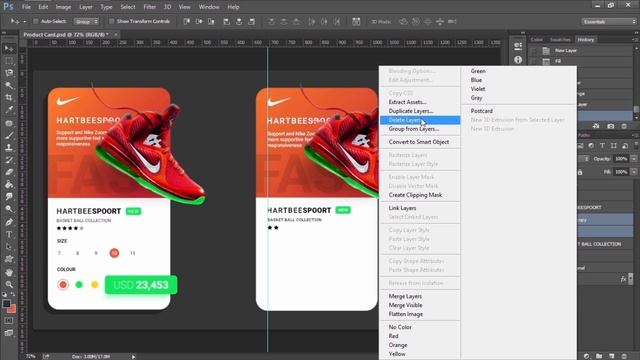Select the Horizontal Type tool
This screenshot has height=360, width=640.
pos(9,235)
